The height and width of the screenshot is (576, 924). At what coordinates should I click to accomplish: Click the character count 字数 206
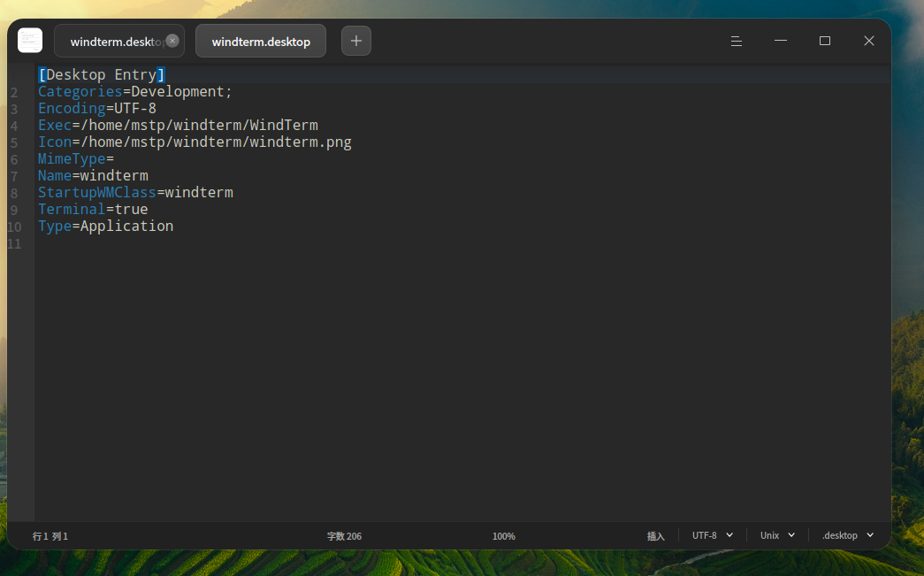coord(344,536)
